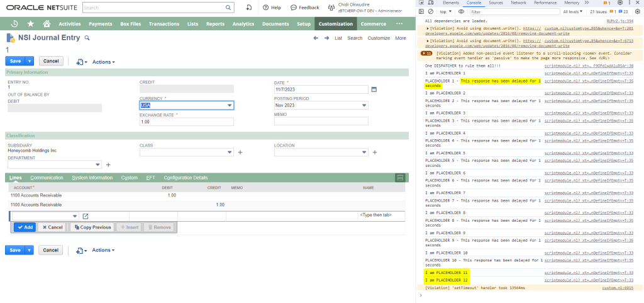Screen dimensions: 644x303
Task: Click the Help question mark icon
Action: (266, 8)
